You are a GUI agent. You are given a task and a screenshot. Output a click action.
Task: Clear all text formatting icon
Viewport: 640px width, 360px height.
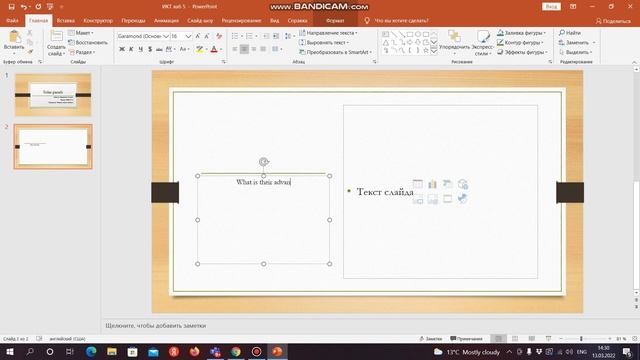[x=219, y=36]
